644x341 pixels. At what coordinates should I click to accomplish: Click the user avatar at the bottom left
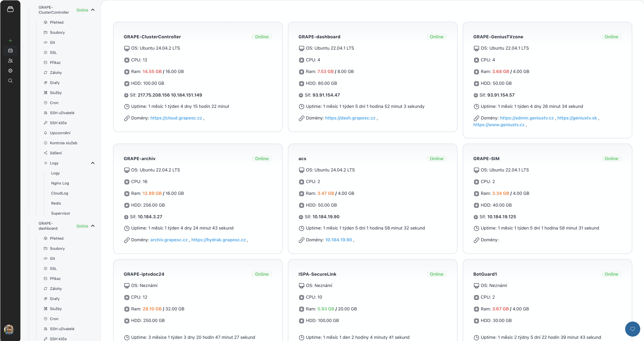[9, 330]
